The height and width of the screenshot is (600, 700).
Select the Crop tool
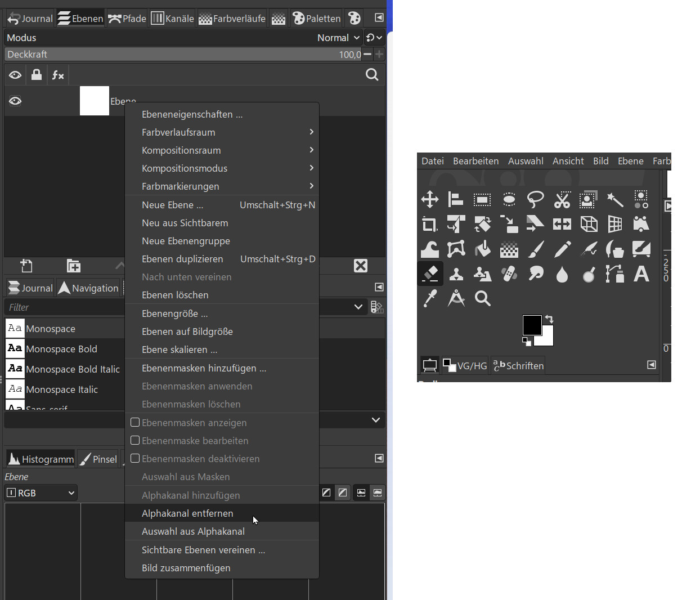(430, 224)
